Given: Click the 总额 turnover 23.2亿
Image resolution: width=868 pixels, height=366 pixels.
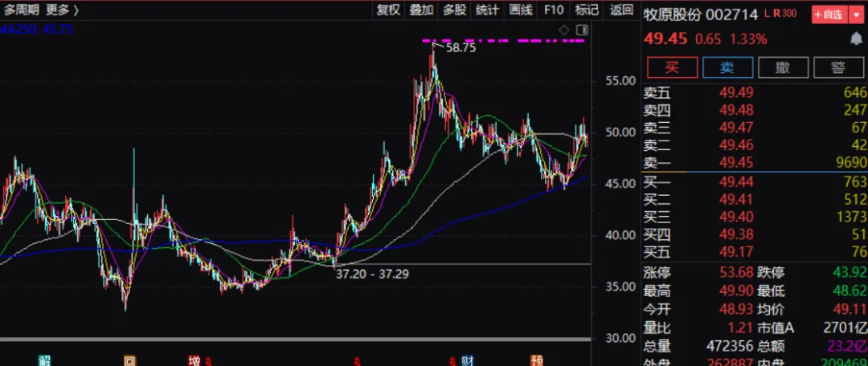Looking at the screenshot, I should pos(847,346).
